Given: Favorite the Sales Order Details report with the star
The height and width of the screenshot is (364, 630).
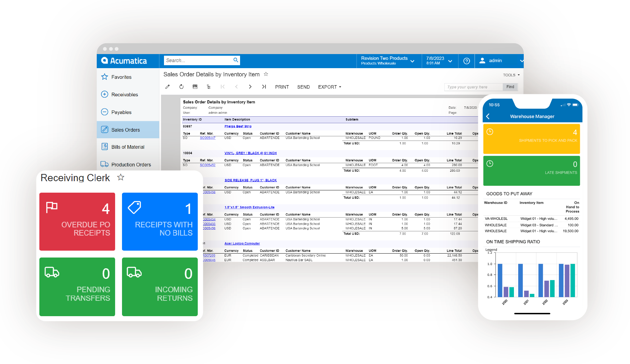Looking at the screenshot, I should 266,74.
